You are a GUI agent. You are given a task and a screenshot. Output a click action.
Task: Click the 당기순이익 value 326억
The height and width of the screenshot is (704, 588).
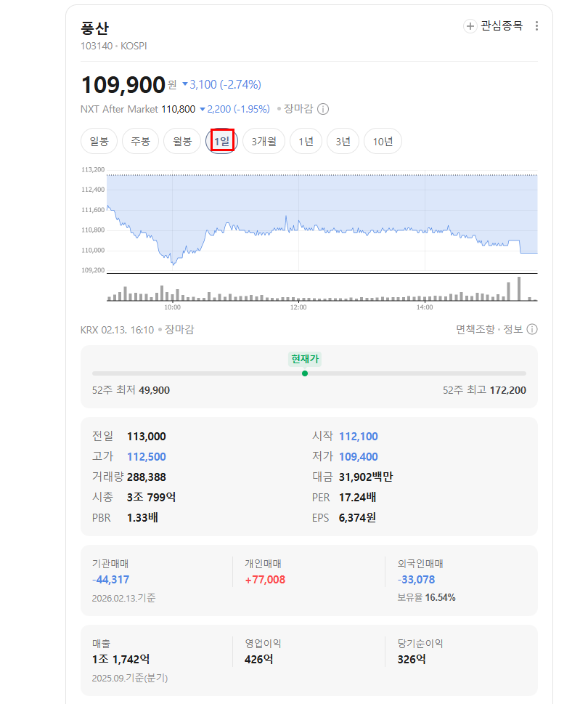click(x=412, y=659)
